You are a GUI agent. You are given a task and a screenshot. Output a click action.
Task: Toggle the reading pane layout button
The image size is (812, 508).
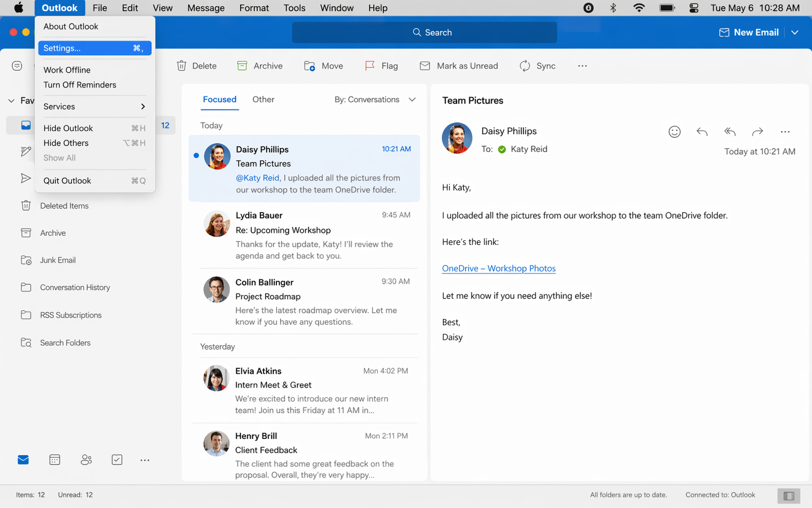point(788,496)
